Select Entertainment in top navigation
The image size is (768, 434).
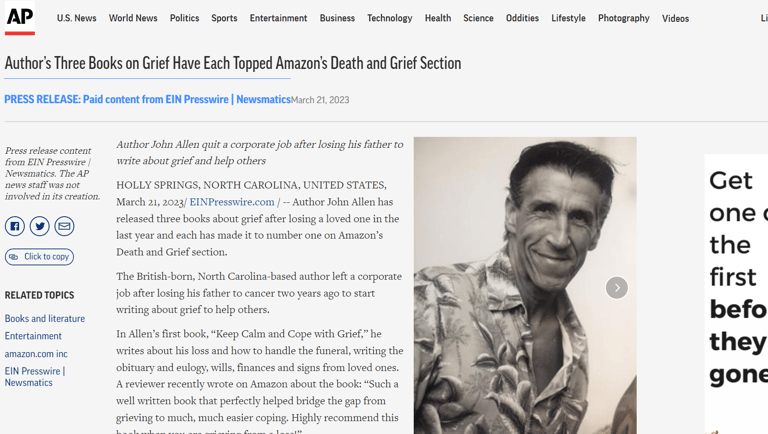click(x=278, y=18)
